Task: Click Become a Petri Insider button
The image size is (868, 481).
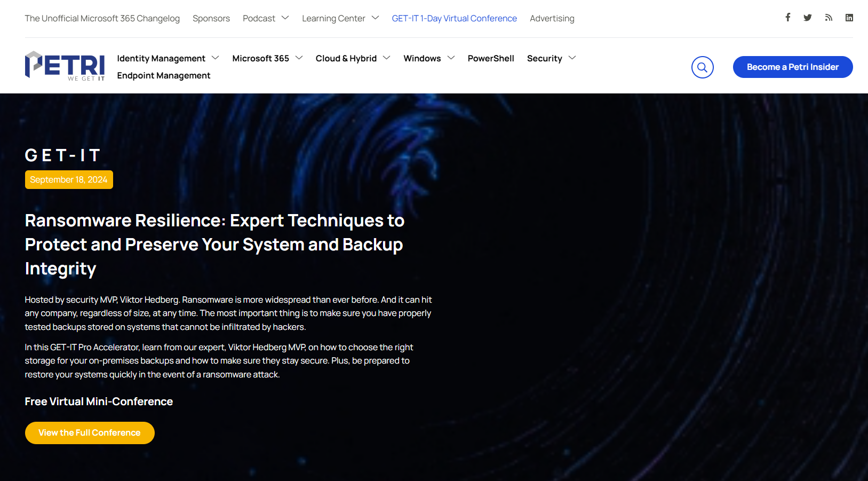Action: tap(792, 67)
